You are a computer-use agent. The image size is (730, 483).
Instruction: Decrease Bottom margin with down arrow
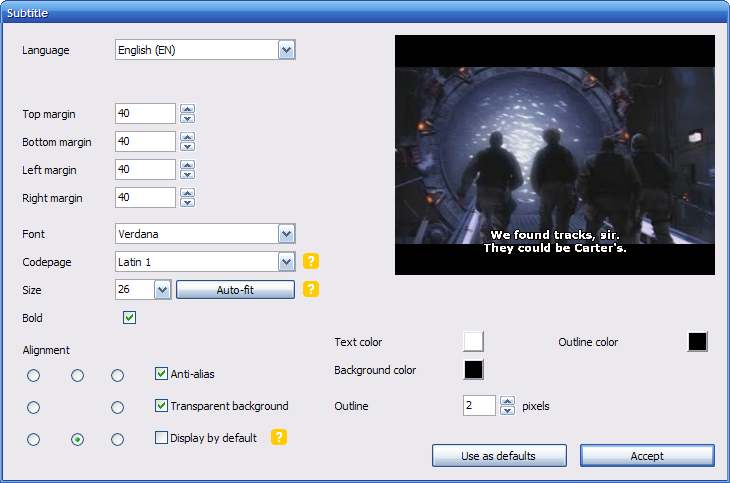(187, 147)
